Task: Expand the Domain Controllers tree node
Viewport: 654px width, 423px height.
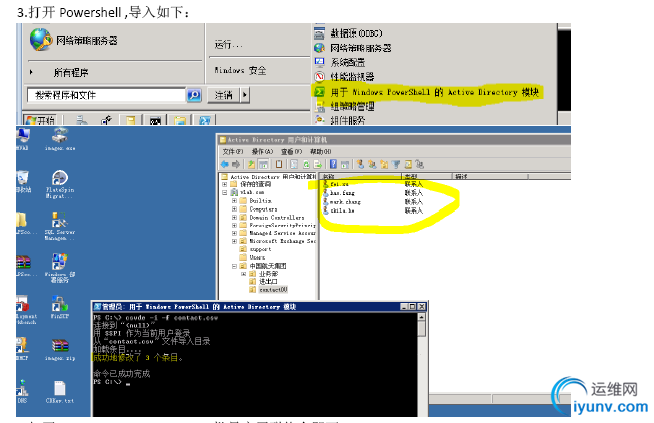Action: tap(234, 217)
